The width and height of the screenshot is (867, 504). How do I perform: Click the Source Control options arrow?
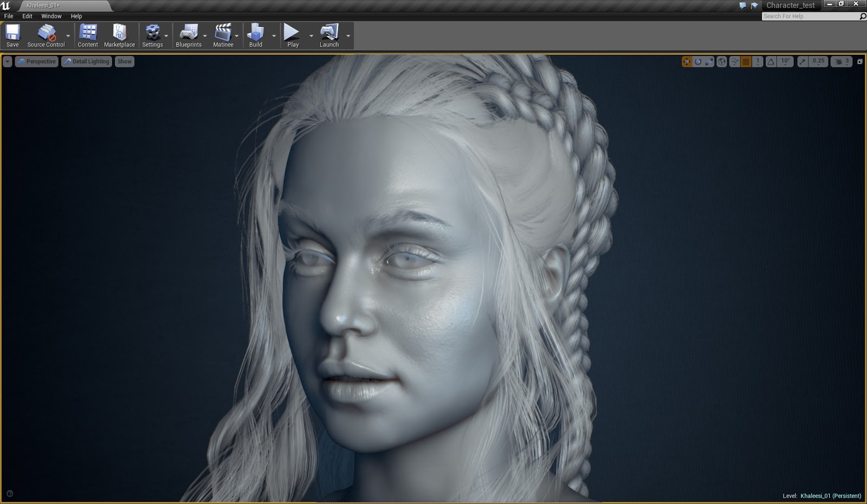pyautogui.click(x=68, y=36)
